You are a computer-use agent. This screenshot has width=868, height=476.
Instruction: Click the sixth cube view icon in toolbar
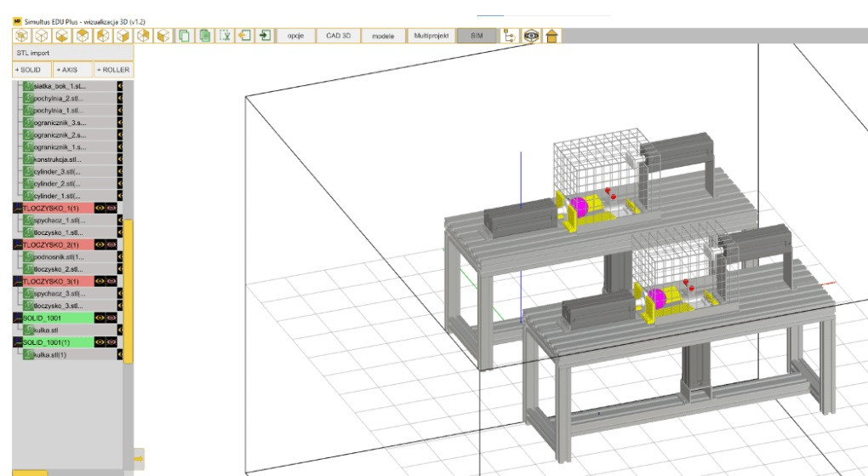(123, 36)
